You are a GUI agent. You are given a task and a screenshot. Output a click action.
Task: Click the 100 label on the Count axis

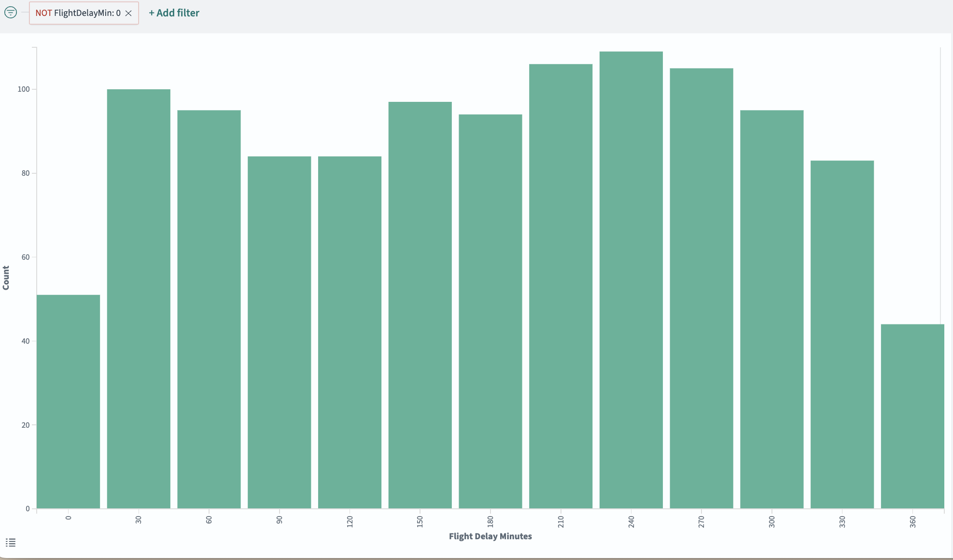pyautogui.click(x=24, y=89)
